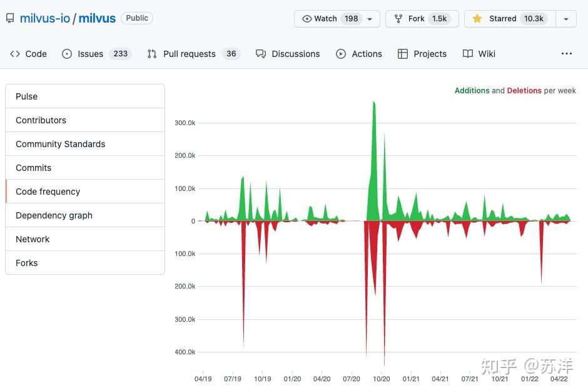The width and height of the screenshot is (588, 390).
Task: Fork the repository with Fork button
Action: (422, 19)
